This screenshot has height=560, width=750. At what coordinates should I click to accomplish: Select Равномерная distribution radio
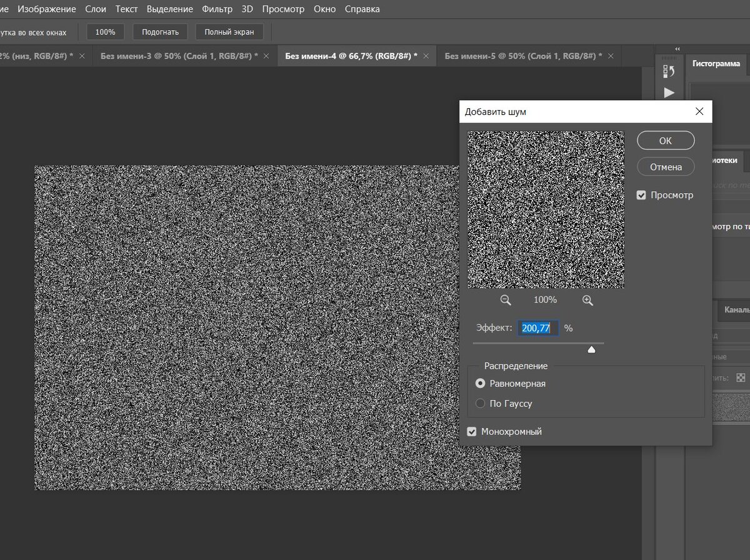[x=480, y=383]
